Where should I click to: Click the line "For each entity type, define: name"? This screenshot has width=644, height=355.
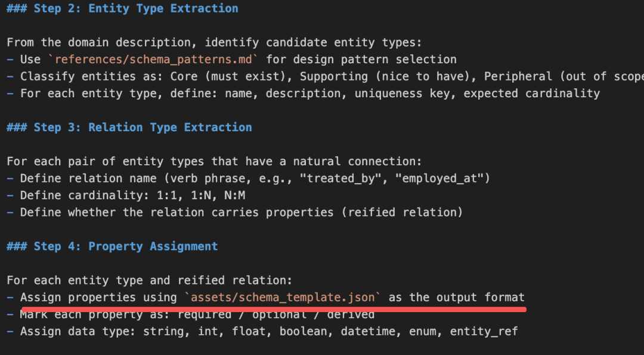(x=304, y=94)
